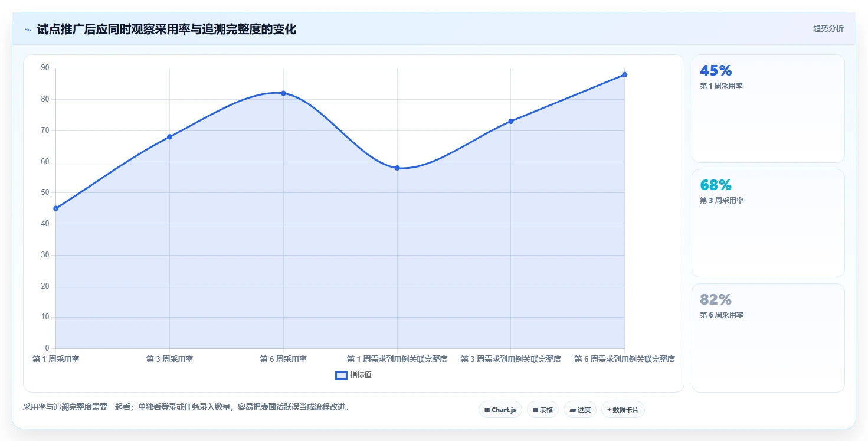This screenshot has width=868, height=441.
Task: Click the y-axis tick label 0
Action: click(48, 348)
